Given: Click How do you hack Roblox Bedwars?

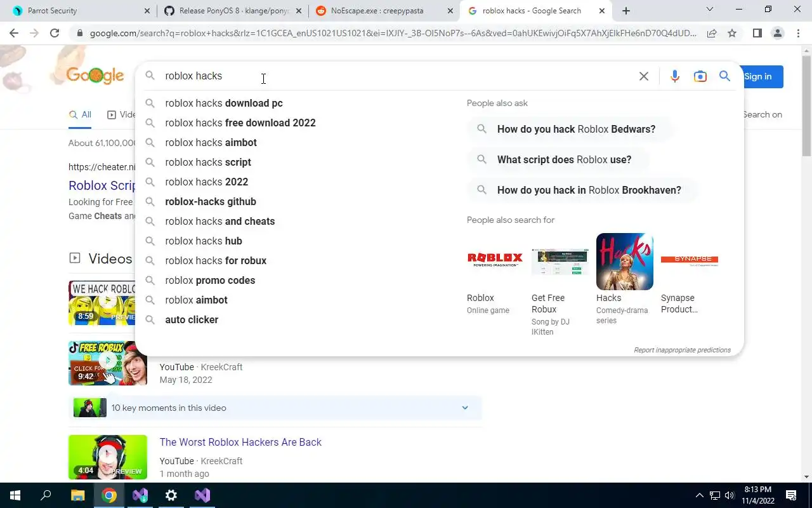Looking at the screenshot, I should pyautogui.click(x=570, y=129).
